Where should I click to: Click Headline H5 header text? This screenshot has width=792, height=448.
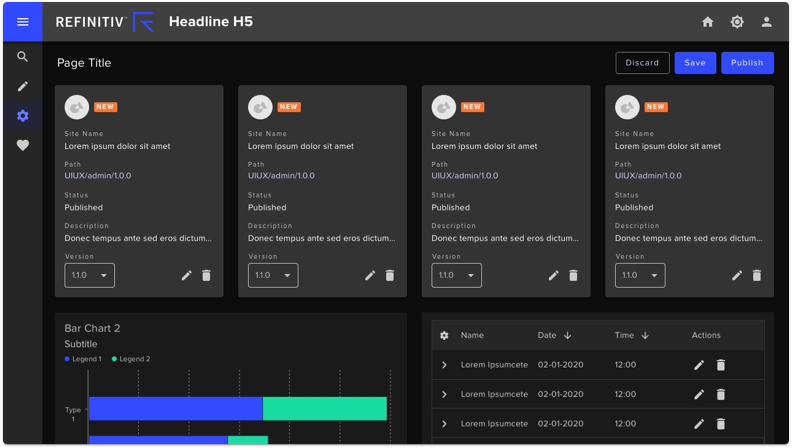click(211, 22)
